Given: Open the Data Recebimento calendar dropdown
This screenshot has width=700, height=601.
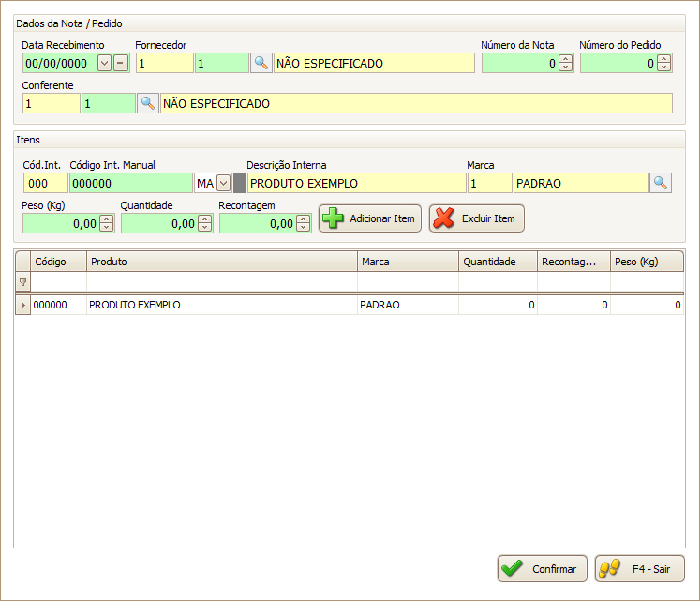Looking at the screenshot, I should coord(104,63).
